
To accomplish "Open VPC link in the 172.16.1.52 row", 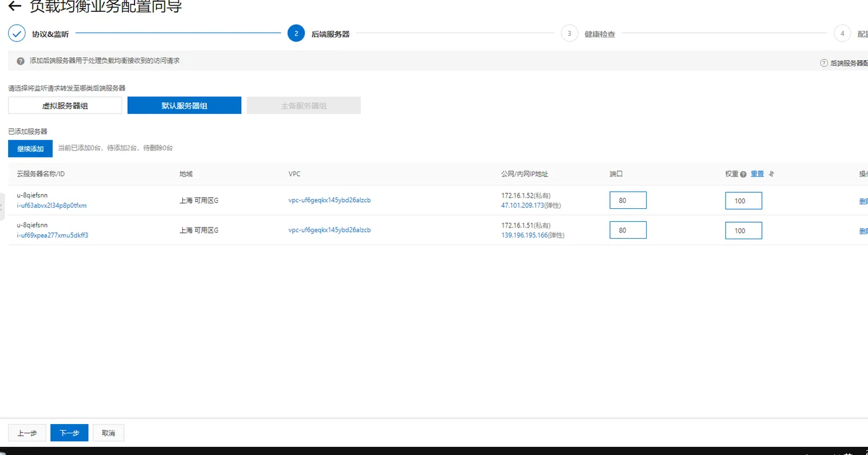I will pyautogui.click(x=329, y=200).
